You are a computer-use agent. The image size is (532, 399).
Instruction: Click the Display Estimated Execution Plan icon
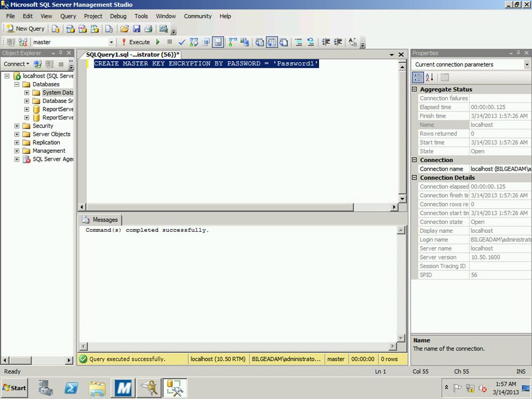(x=194, y=42)
